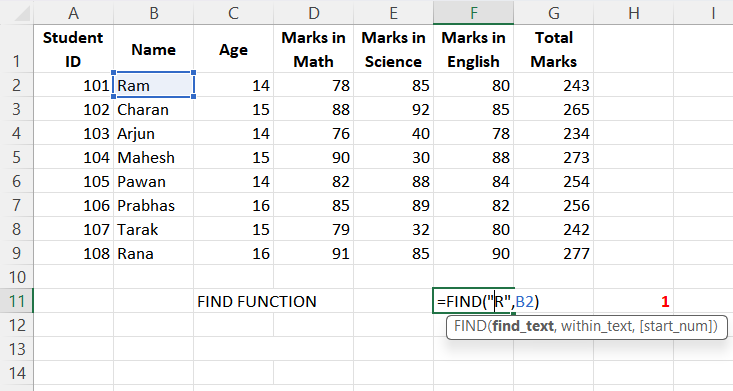Select row 1 header
This screenshot has width=733, height=391.
click(x=16, y=49)
